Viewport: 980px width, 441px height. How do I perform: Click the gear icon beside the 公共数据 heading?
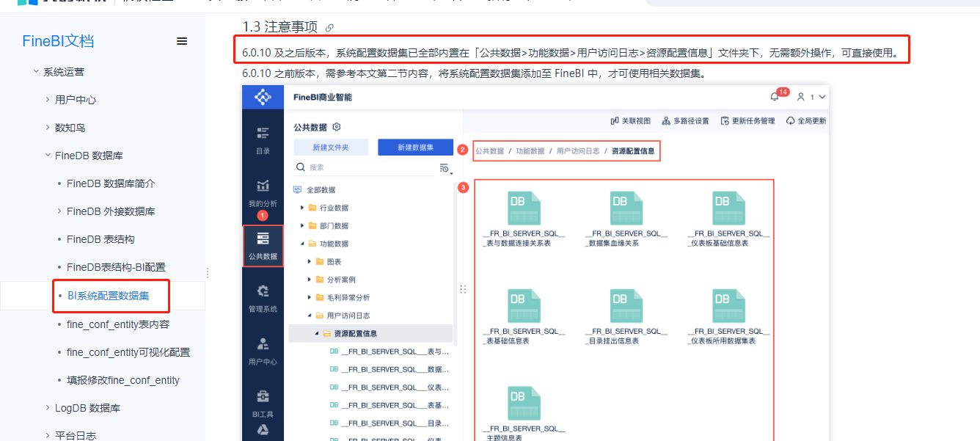coord(337,126)
